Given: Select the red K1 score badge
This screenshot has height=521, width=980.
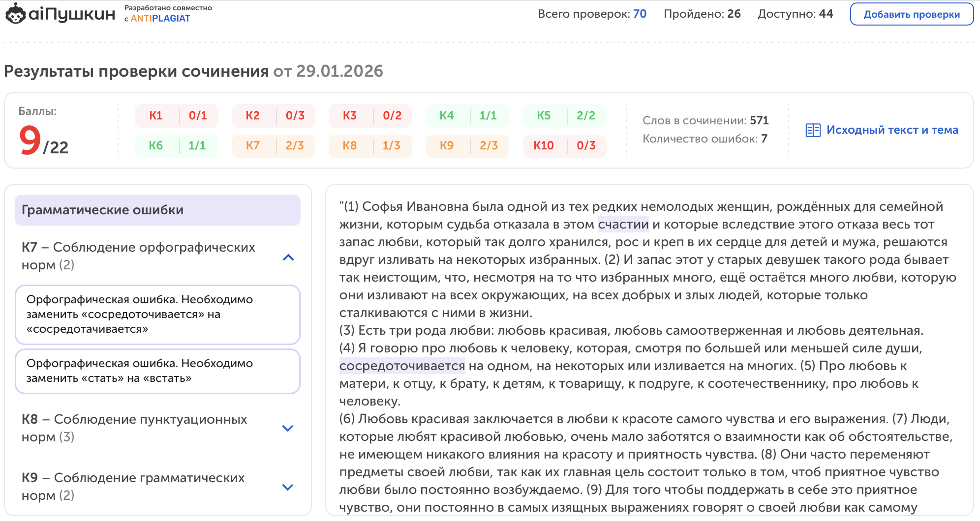Looking at the screenshot, I should [x=176, y=116].
